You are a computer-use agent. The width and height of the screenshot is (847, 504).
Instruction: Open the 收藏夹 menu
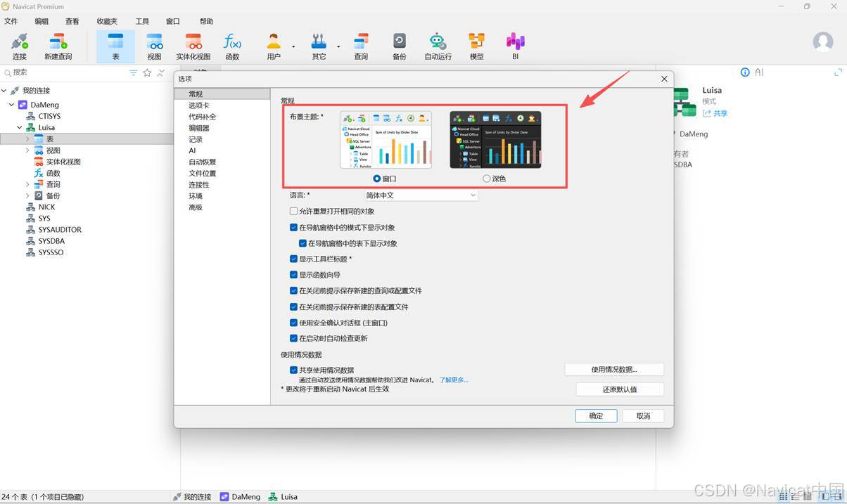tap(108, 22)
